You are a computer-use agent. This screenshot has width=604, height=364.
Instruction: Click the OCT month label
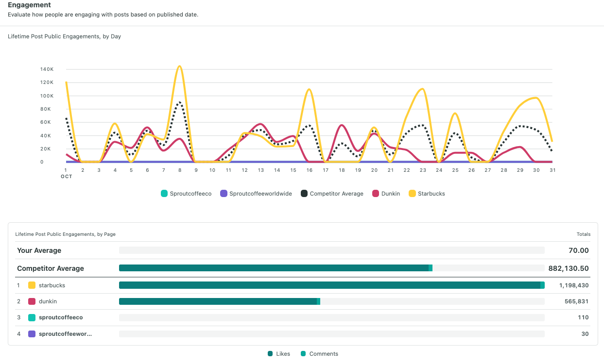(x=67, y=177)
